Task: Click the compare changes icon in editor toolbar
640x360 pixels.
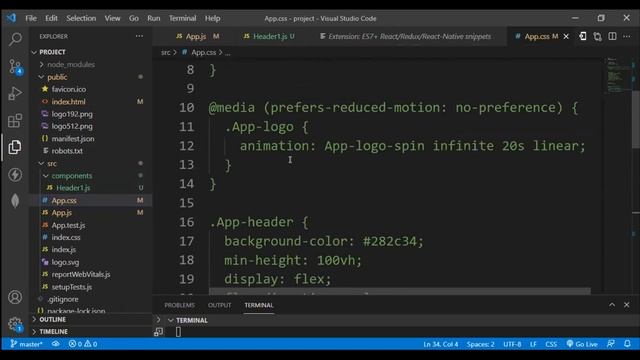Action: coord(598,36)
